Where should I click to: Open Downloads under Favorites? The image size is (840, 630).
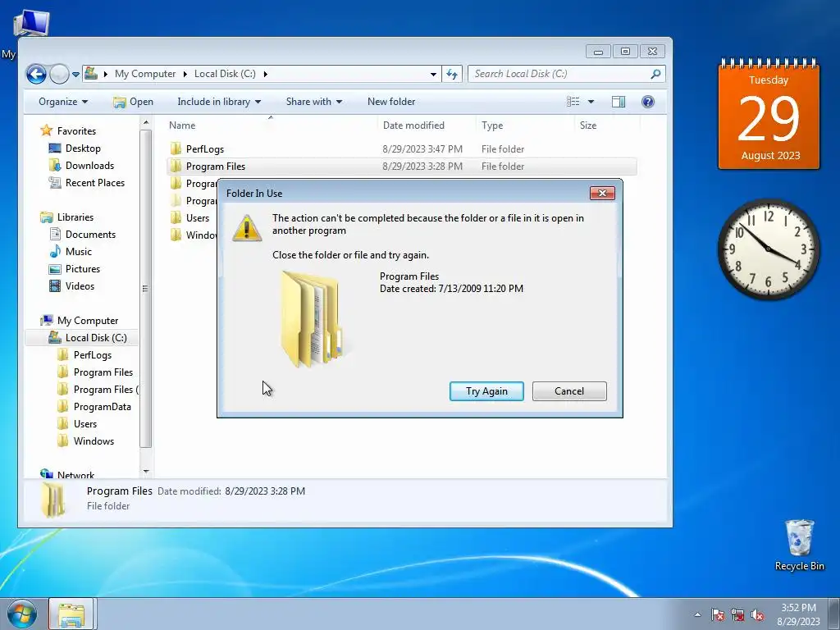point(89,166)
